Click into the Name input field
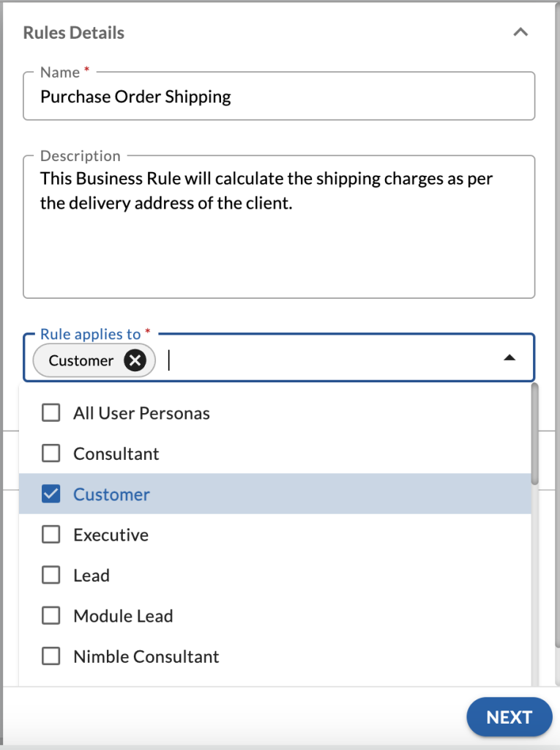Screen dimensions: 560x750 [x=278, y=97]
